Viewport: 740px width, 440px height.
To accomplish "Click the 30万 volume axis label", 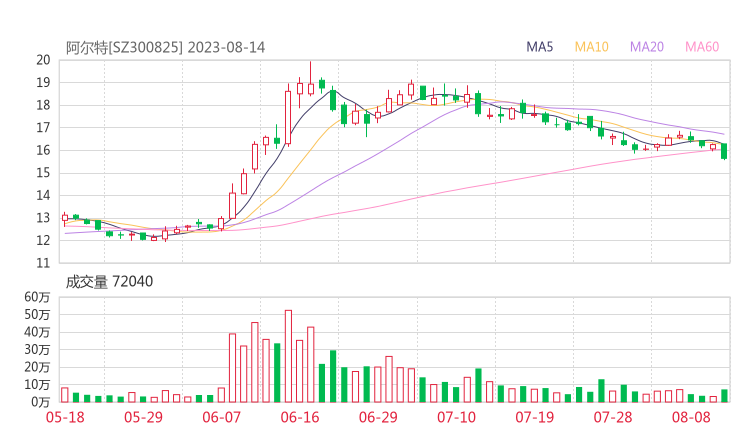I will (x=37, y=349).
